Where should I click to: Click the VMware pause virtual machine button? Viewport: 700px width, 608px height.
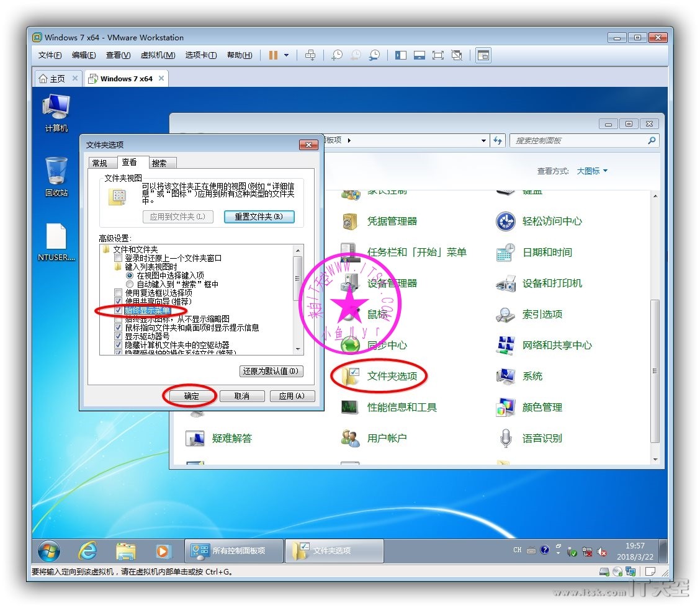(273, 55)
